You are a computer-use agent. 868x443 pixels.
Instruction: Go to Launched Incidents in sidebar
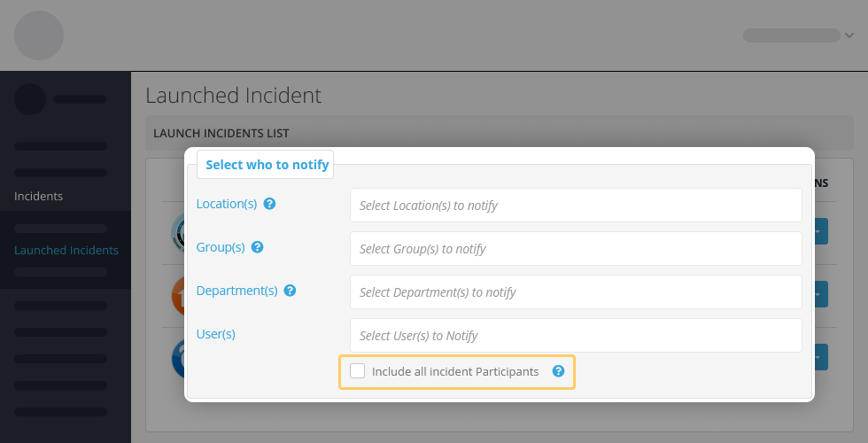click(x=66, y=250)
